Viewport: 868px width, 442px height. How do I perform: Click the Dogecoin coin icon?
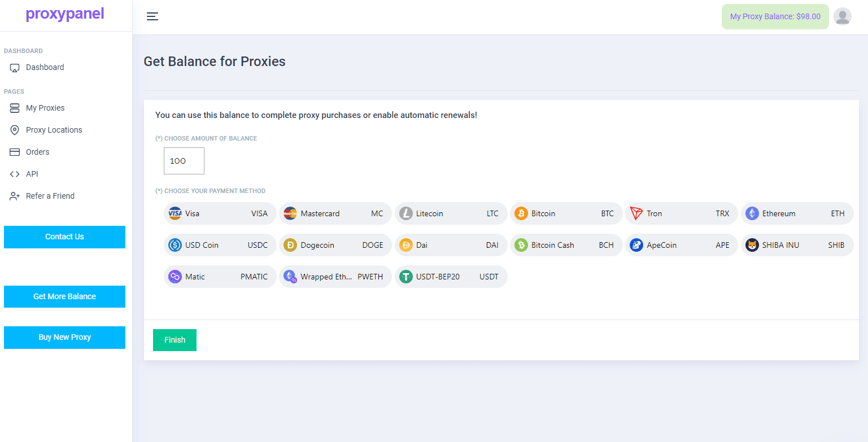[290, 245]
